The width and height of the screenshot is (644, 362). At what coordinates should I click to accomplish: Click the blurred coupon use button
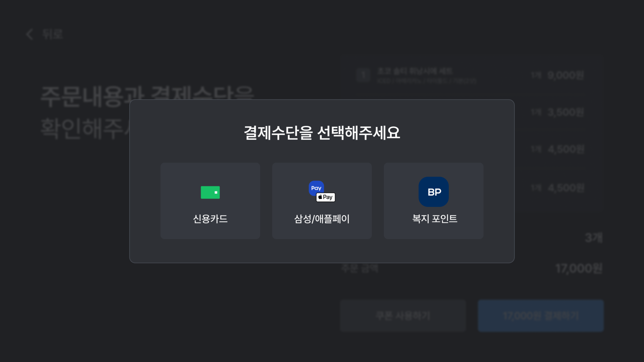point(403,316)
